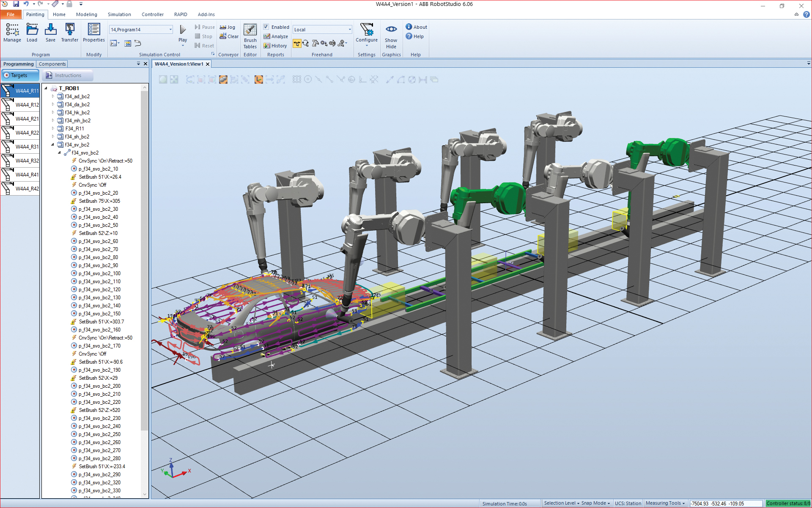Expand the f34_ad_bc2 tree node

pyautogui.click(x=53, y=97)
